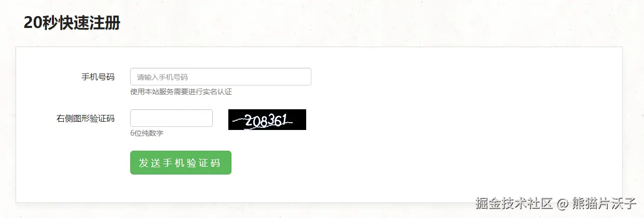Click the 手机号码 field label
644x218 pixels.
tap(98, 77)
